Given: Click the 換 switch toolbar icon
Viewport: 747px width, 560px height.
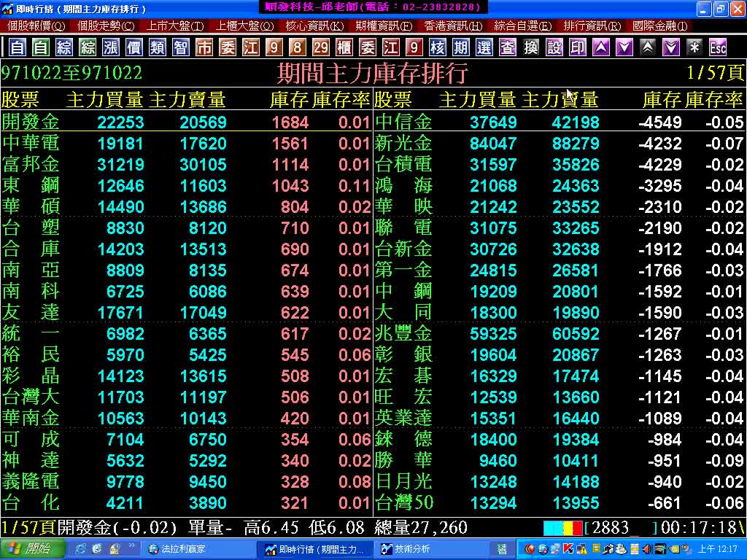Looking at the screenshot, I should click(x=531, y=47).
